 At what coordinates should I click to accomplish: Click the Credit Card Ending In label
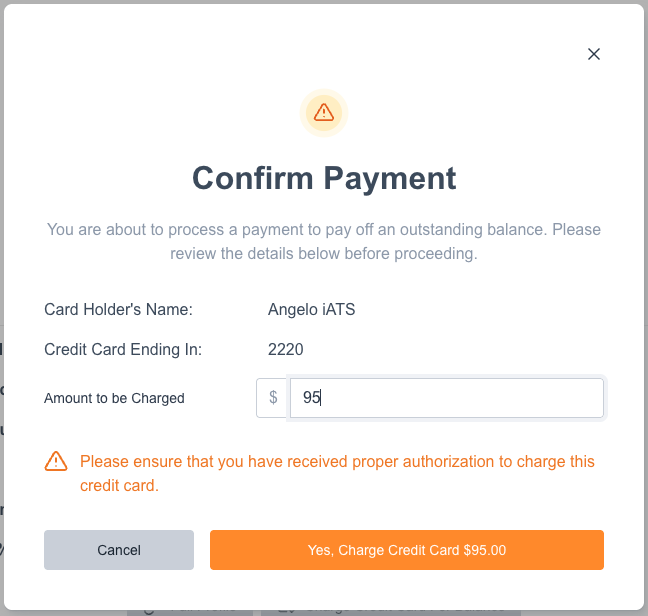[123, 349]
